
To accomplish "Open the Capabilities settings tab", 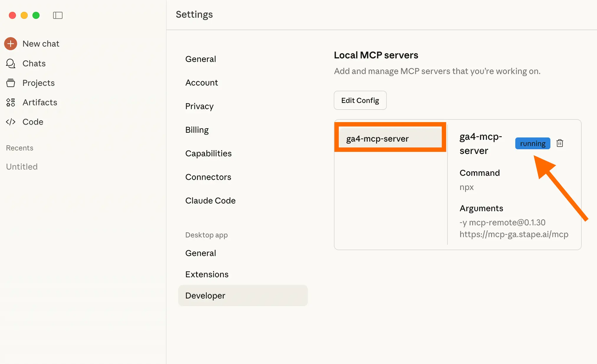I will [x=208, y=153].
